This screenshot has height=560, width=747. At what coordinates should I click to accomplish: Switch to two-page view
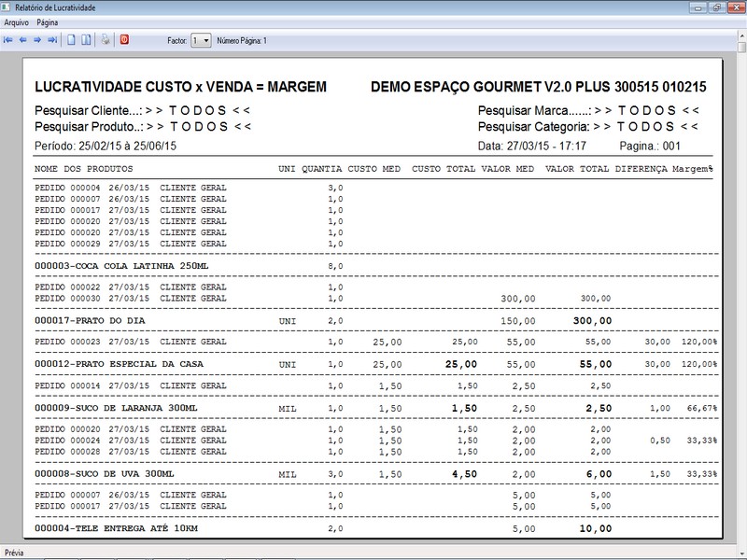point(86,40)
